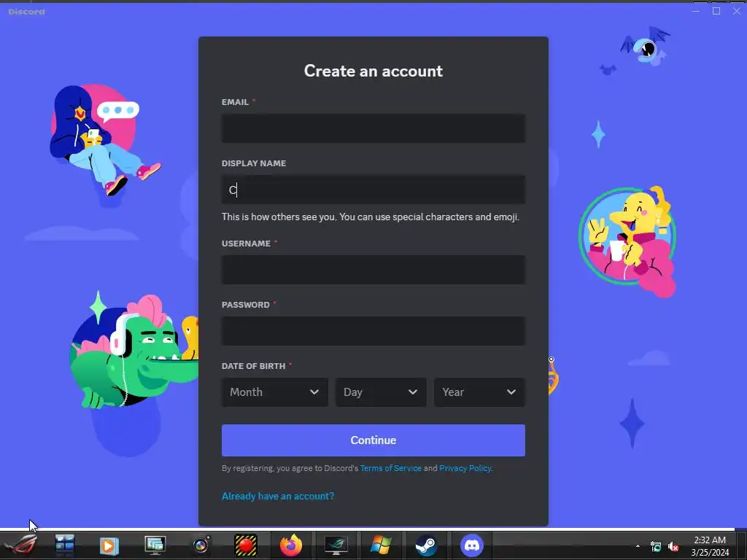The image size is (747, 560).
Task: Open the Terms of Service link
Action: coord(391,468)
